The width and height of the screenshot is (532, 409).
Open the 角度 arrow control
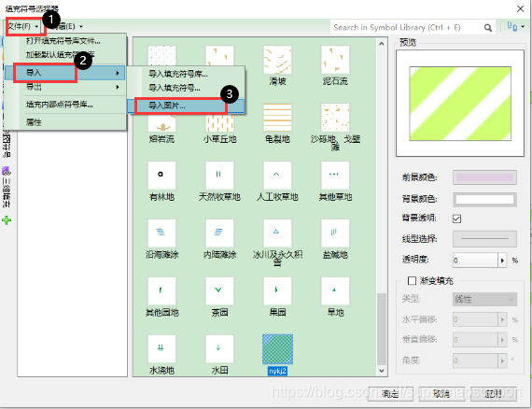pos(502,360)
